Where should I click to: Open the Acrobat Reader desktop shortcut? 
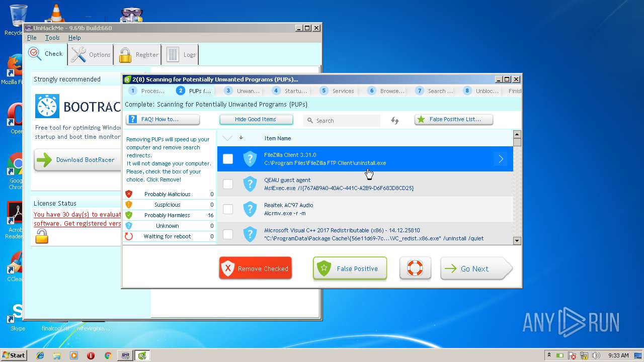click(16, 220)
